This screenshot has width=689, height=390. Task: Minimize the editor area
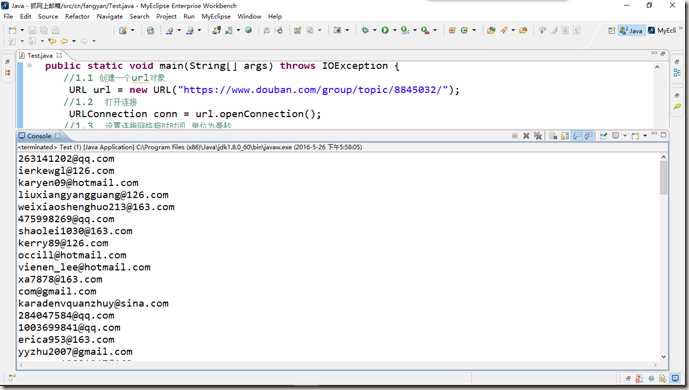coord(654,53)
